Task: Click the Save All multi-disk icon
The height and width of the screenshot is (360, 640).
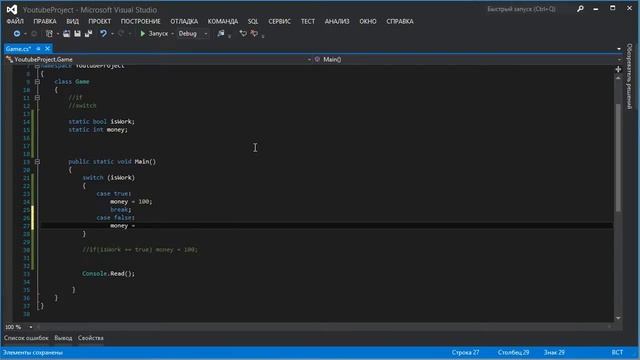Action: tap(89, 33)
